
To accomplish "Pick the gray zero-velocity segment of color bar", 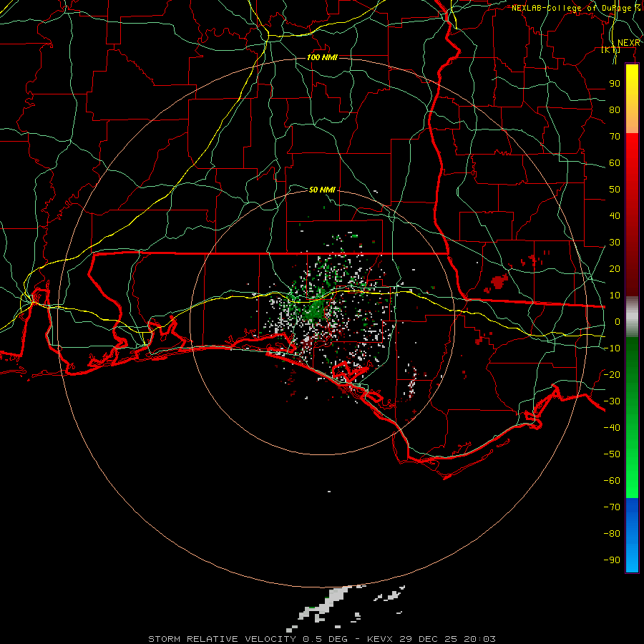I will pyautogui.click(x=632, y=317).
